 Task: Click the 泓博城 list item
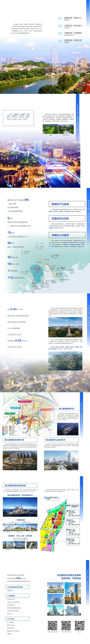[9, 634]
